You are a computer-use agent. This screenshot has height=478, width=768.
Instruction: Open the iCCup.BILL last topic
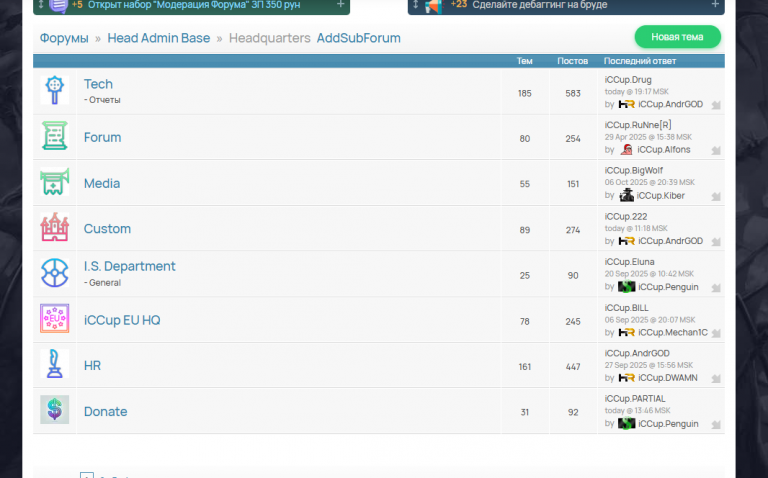point(626,308)
